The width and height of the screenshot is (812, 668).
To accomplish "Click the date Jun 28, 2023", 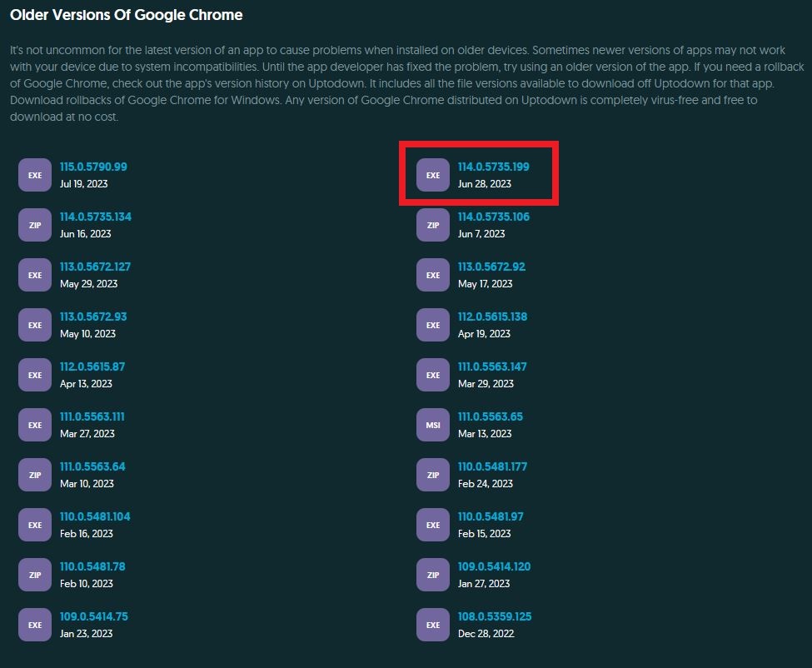I will (484, 184).
